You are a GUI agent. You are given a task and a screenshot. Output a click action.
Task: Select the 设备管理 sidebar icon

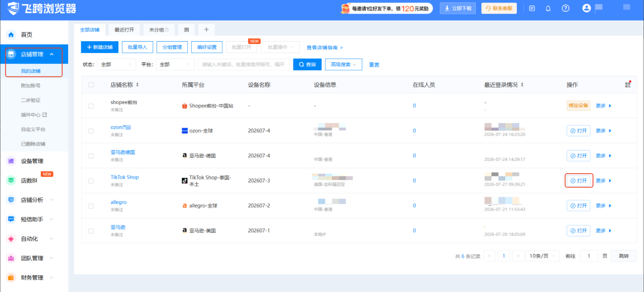point(11,161)
